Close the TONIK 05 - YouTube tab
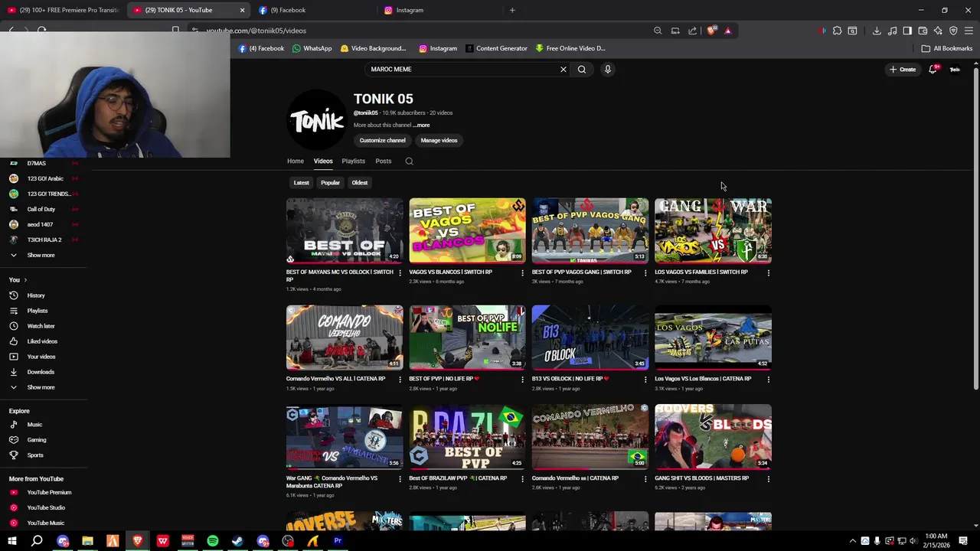Screen dimensions: 980x551 242,10
